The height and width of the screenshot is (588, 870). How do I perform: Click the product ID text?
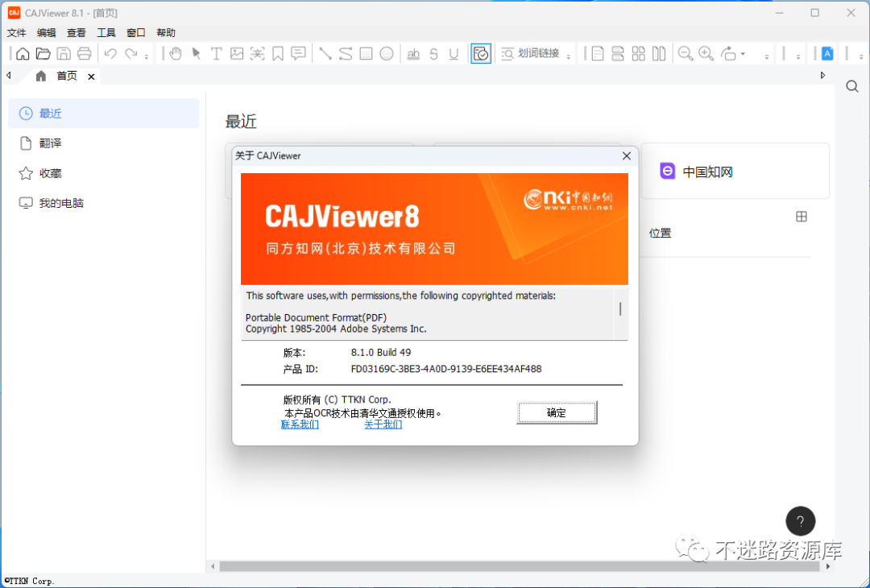coord(446,369)
